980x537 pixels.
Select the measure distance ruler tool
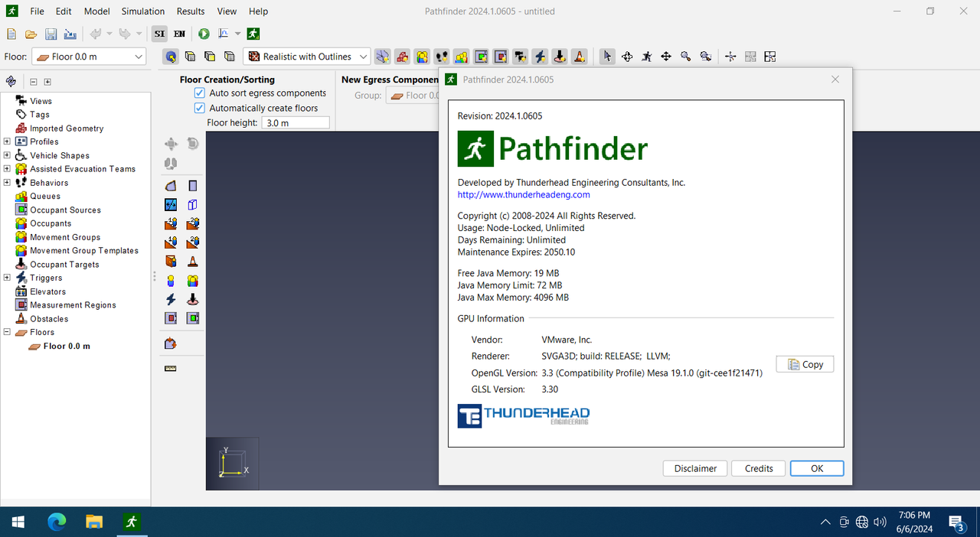pyautogui.click(x=171, y=368)
